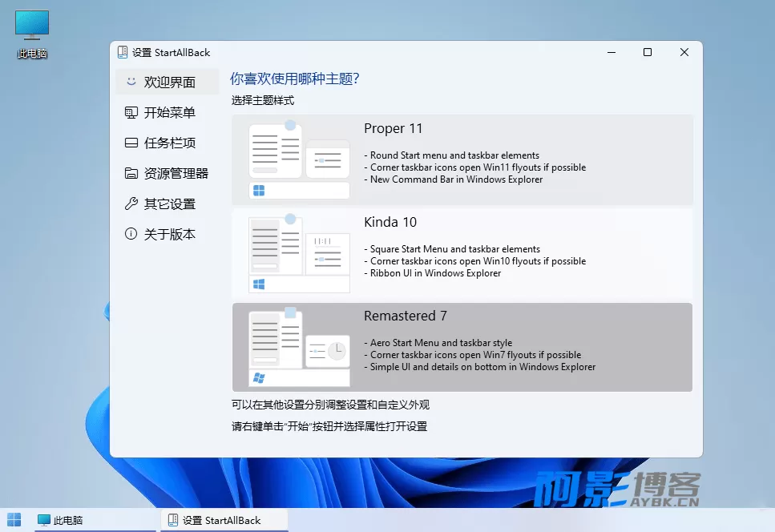Select the Remastered 7 preview thumbnail
The width and height of the screenshot is (775, 532).
tap(300, 347)
